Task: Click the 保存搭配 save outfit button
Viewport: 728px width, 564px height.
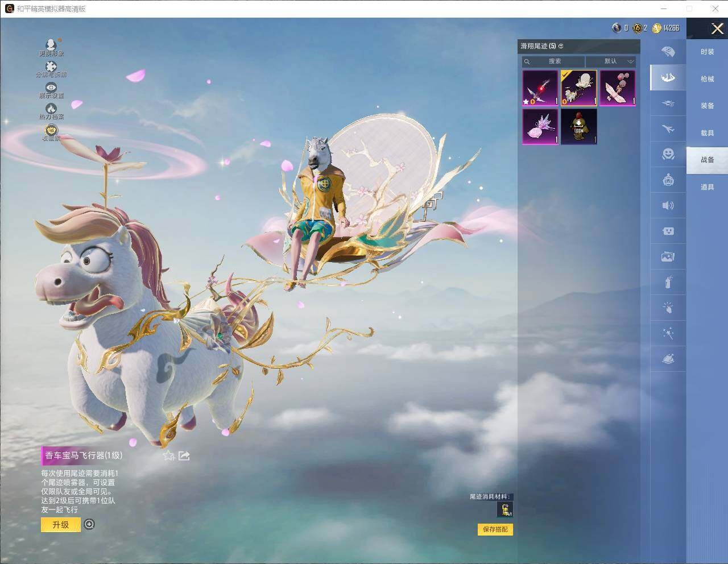Action: tap(495, 529)
